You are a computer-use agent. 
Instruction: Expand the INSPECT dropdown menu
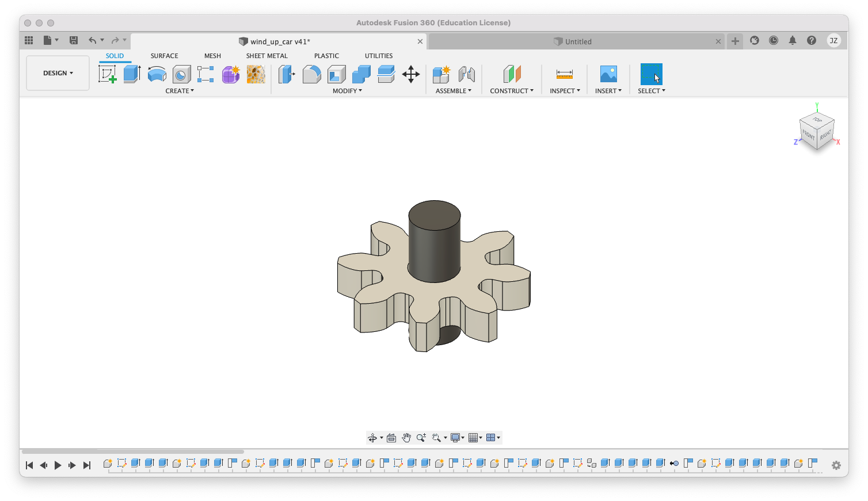pos(565,91)
